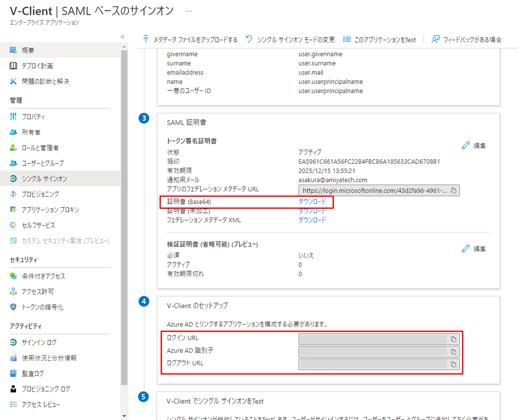Screen dimensions: 518x420
Task: Click the アクセス レビュー list icon
Action: (13, 404)
